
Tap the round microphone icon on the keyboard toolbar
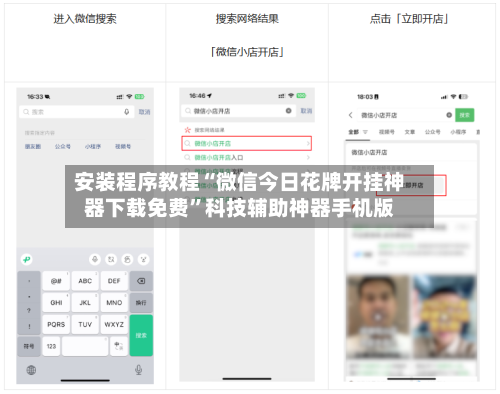coord(95,259)
